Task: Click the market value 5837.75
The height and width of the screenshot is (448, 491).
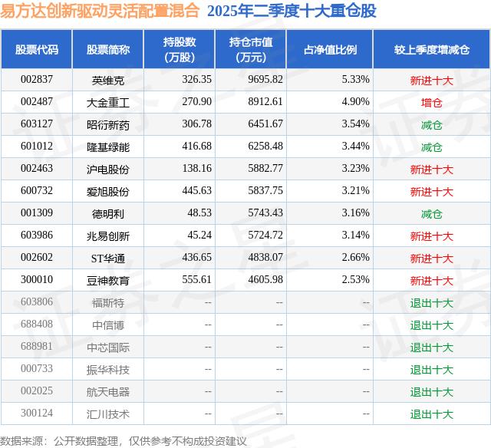Action: coord(265,191)
